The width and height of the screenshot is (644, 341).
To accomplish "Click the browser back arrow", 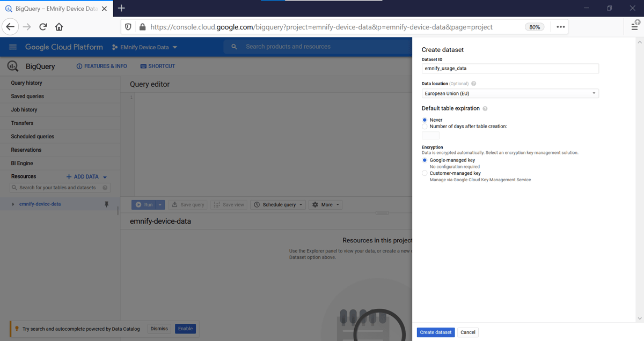I will (10, 27).
